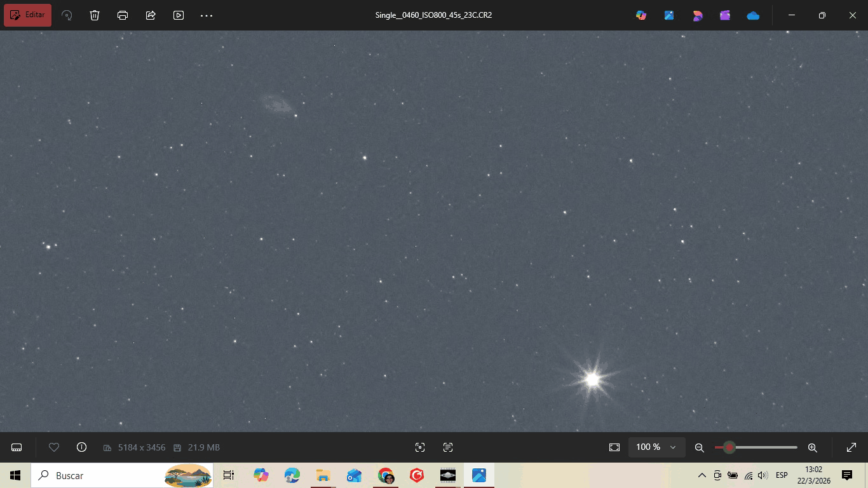Open the Microsoft 365 Copilot icon in the title bar
This screenshot has height=488, width=868.
coord(641,15)
